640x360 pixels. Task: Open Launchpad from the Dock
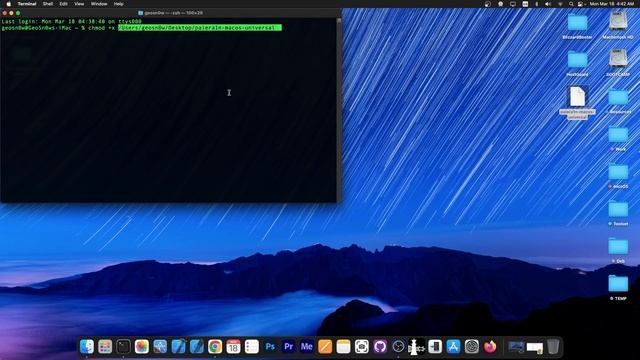[x=105, y=347]
